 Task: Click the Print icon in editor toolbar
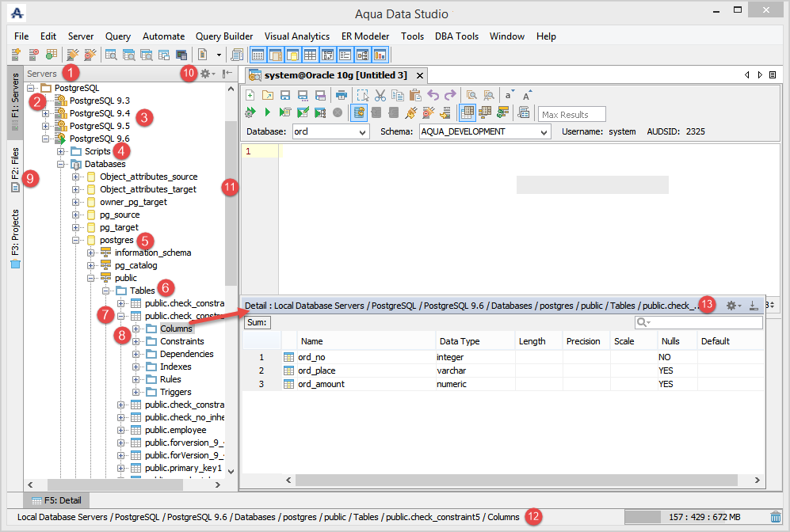tap(341, 95)
